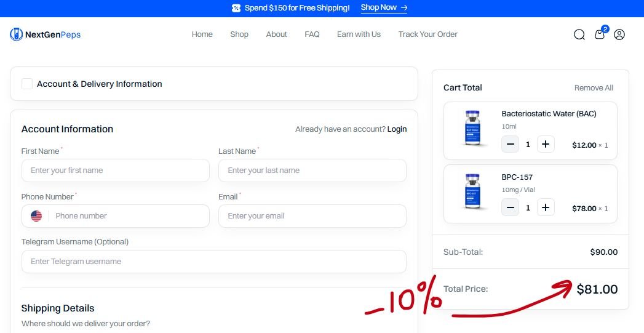Open the user account profile icon
The image size is (644, 333).
point(619,34)
